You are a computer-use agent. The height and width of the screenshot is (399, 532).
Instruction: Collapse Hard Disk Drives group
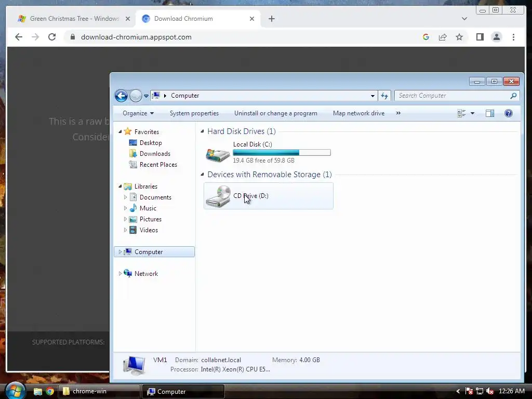coord(202,131)
